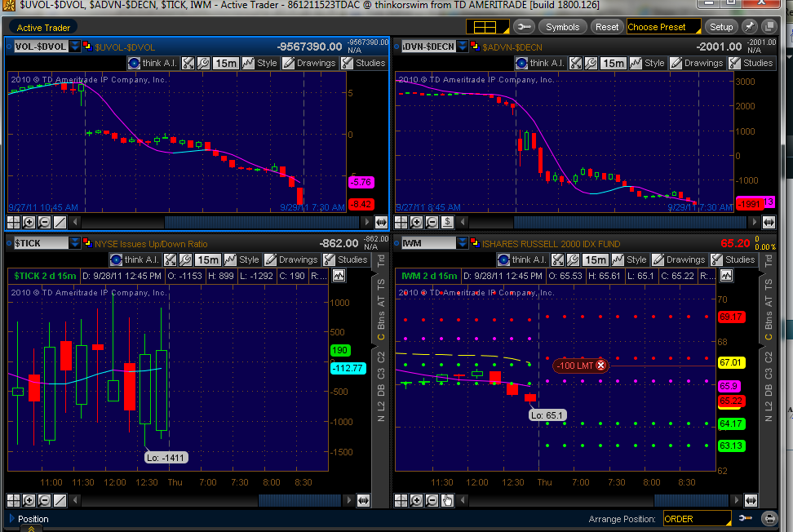Screen dimensions: 793x532
Task: Switch to the Active Trader tab
Action: [43, 28]
